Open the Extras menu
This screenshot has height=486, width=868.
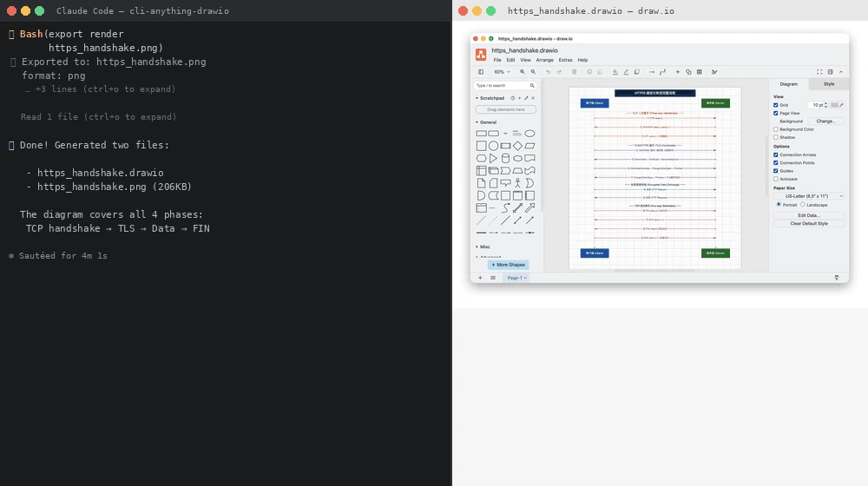(x=565, y=61)
